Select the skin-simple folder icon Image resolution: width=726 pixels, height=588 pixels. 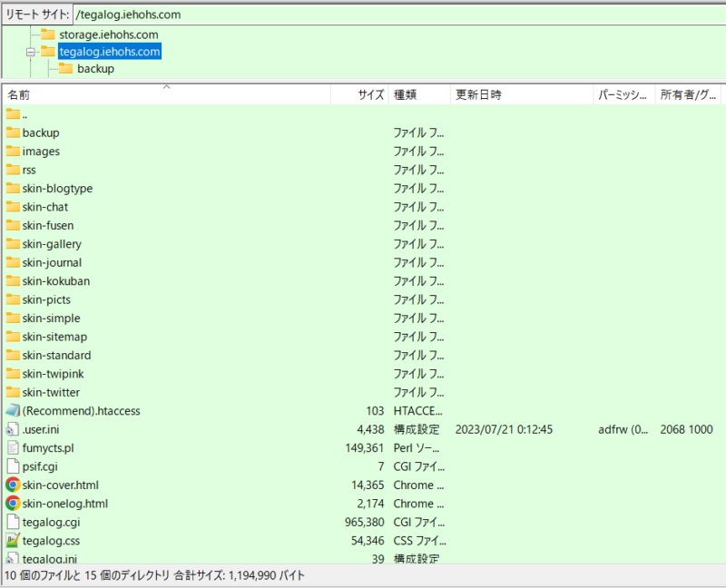point(13,318)
